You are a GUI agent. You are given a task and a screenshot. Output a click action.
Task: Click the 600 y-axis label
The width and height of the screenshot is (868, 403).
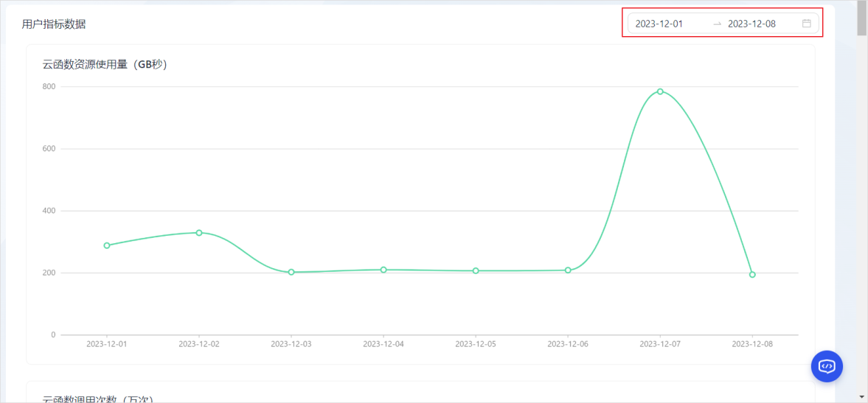[50, 149]
